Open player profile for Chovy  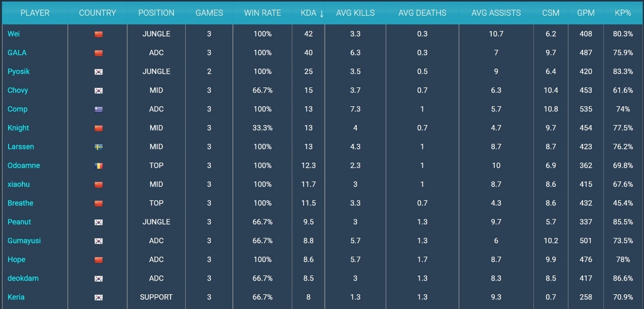(x=18, y=90)
